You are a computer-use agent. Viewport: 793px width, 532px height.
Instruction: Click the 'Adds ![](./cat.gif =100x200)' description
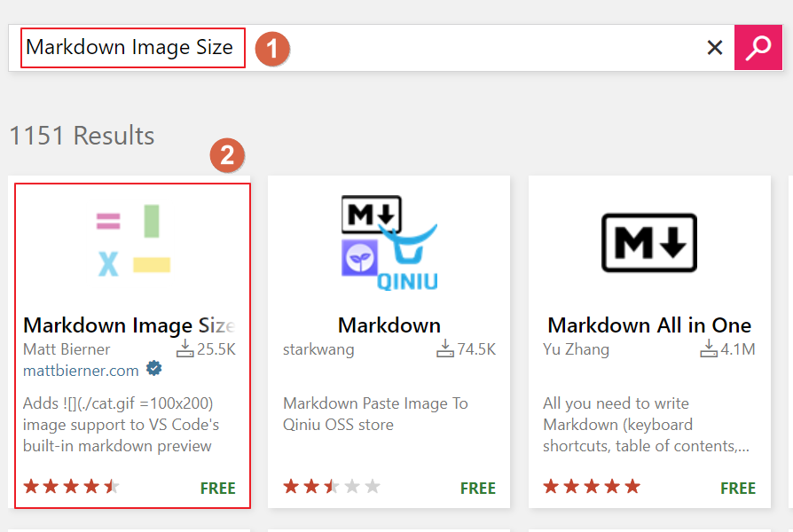tap(122, 425)
